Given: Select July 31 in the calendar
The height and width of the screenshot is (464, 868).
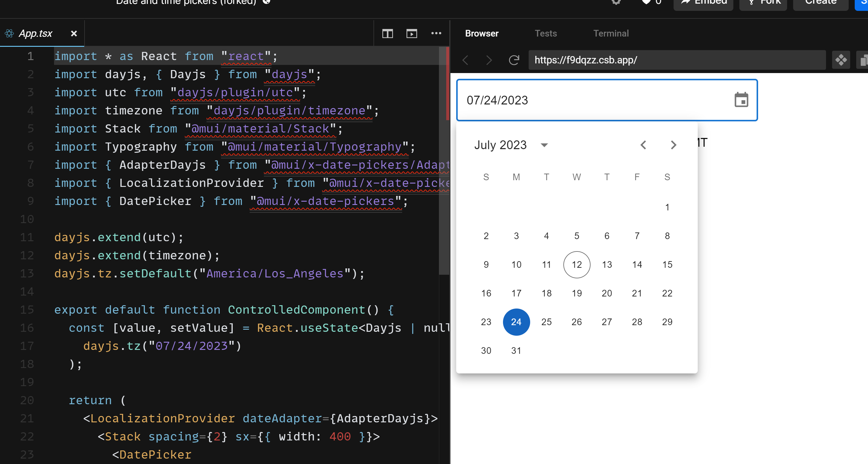Looking at the screenshot, I should tap(516, 350).
